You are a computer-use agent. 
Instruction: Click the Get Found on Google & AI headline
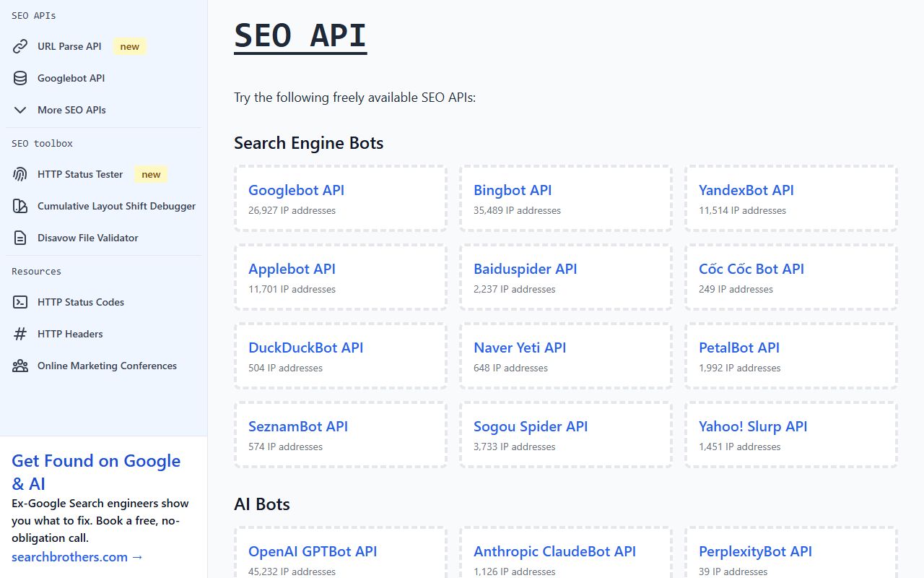tap(96, 472)
